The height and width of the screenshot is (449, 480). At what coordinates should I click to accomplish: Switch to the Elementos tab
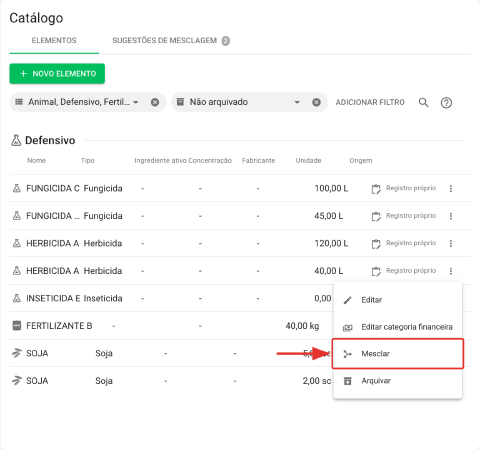(x=54, y=41)
